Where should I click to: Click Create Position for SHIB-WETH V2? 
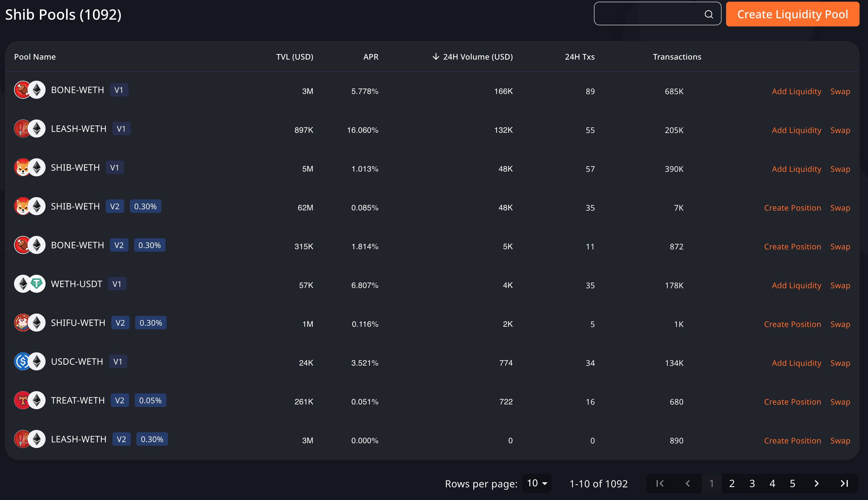pos(792,208)
